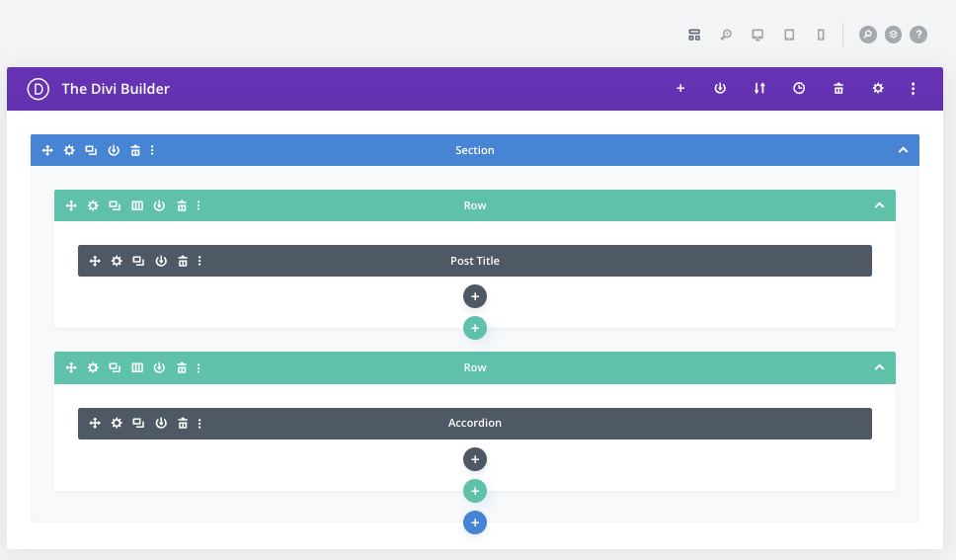The image size is (956, 560).
Task: Collapse the Section using chevron
Action: [903, 150]
